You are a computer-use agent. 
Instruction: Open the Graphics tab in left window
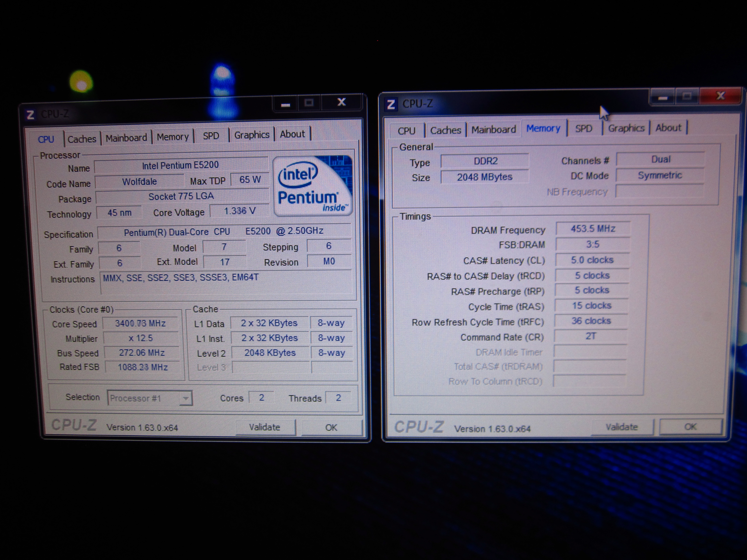point(252,135)
